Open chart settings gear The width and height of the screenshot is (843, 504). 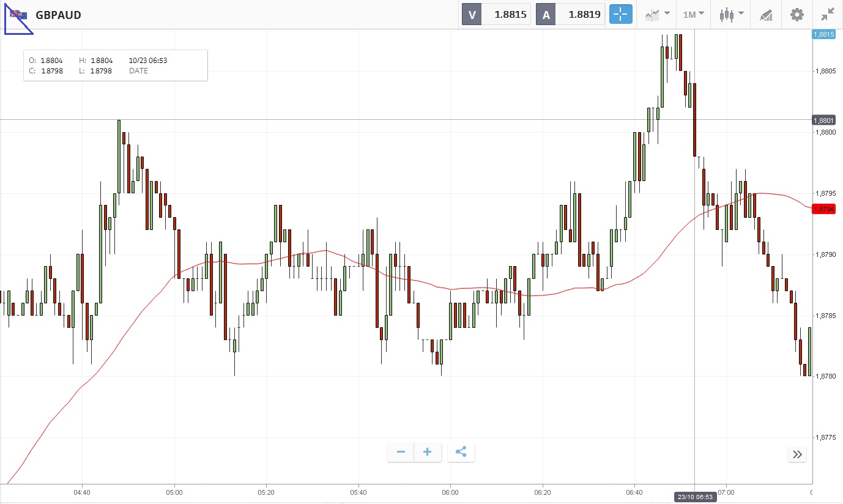797,15
